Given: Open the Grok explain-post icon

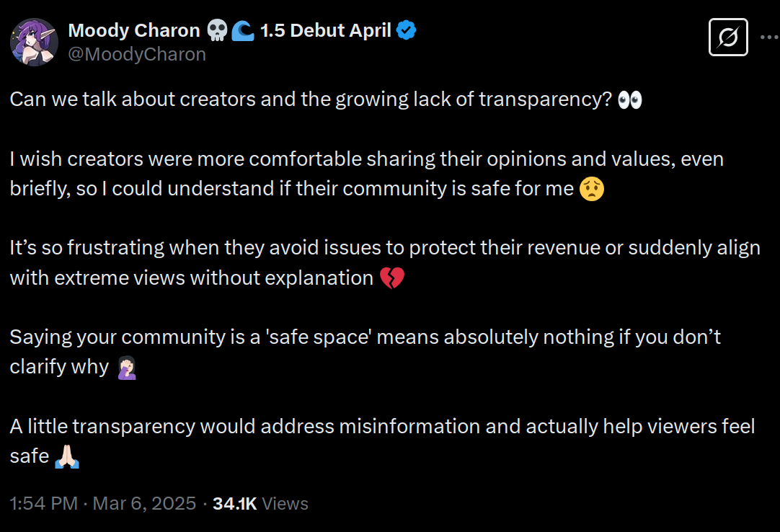Looking at the screenshot, I should 728,37.
